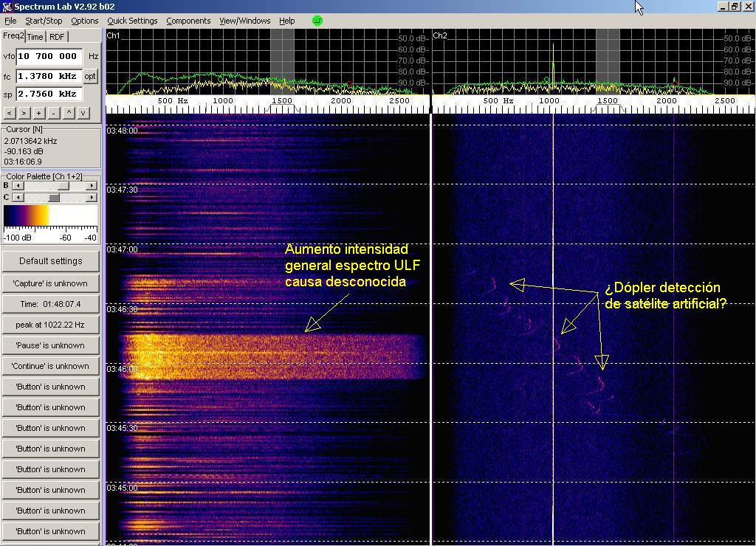756x546 pixels.
Task: Zoom in frequency with '+' button
Action: click(38, 113)
